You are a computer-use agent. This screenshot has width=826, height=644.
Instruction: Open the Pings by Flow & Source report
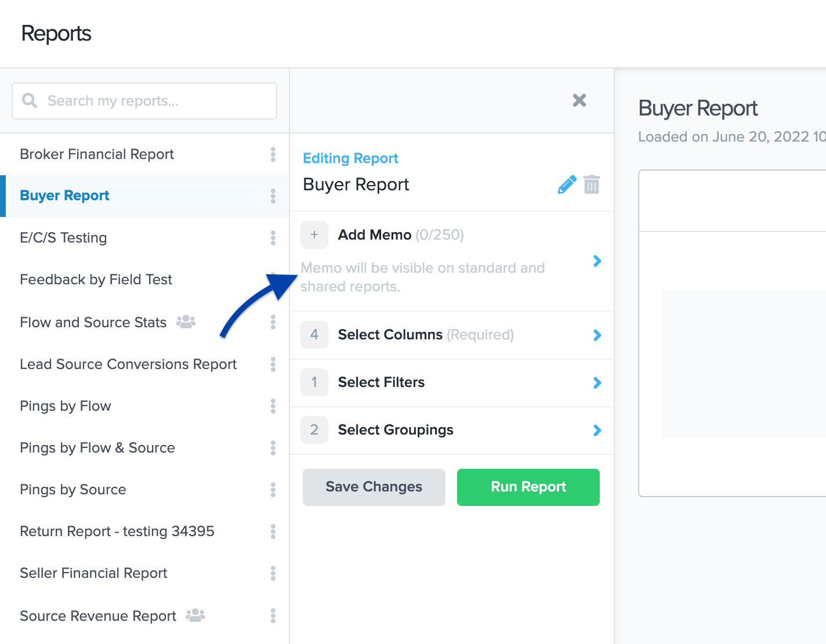(x=97, y=448)
